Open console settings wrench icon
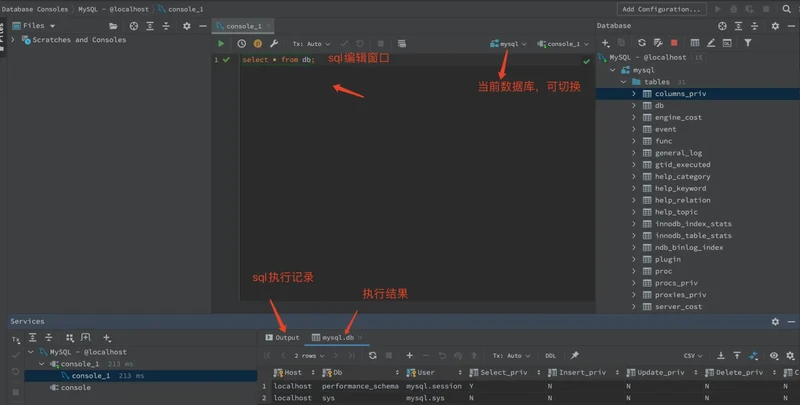800x405 pixels. pyautogui.click(x=274, y=44)
